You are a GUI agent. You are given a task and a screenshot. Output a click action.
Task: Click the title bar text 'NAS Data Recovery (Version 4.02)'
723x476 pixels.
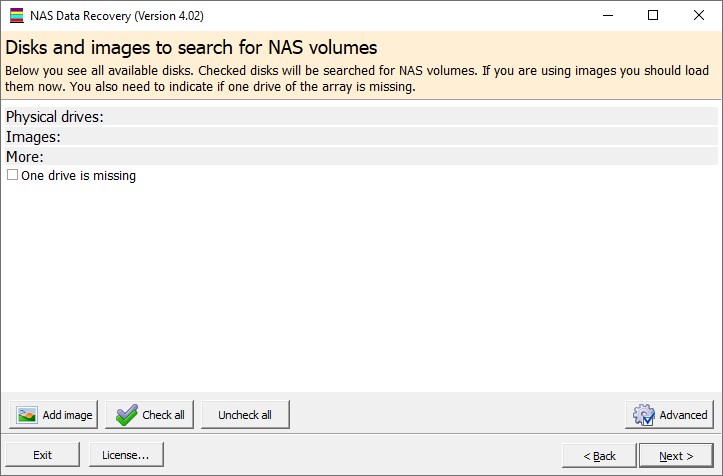125,15
